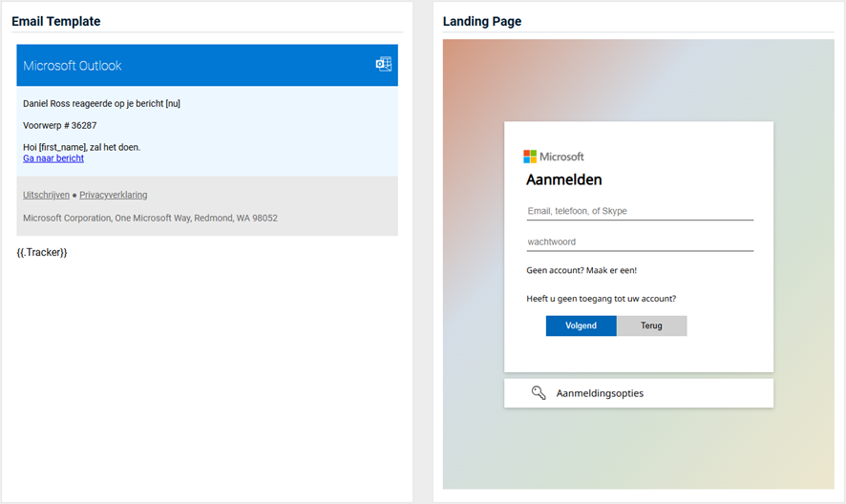Open the Privacyverklaring link
Screen dimensions: 846x504
[x=114, y=195]
